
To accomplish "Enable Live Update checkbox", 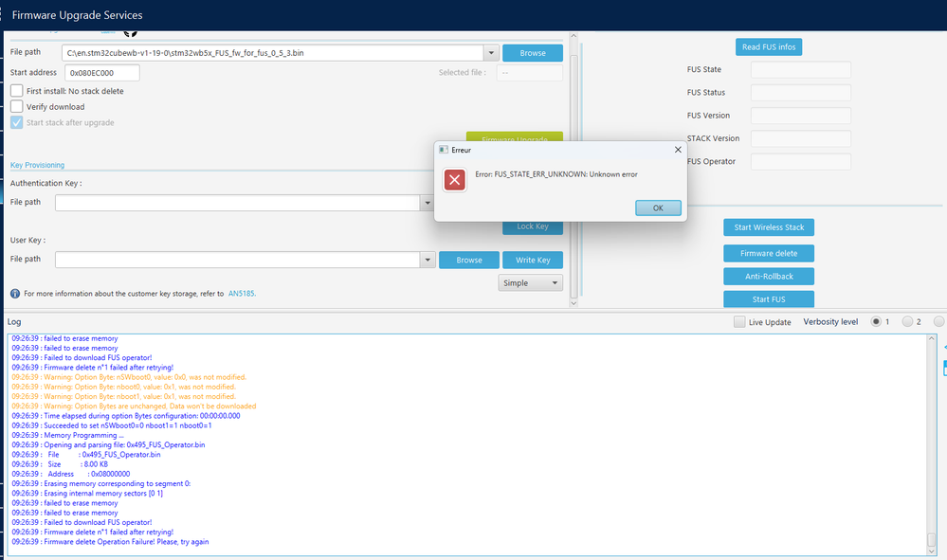I will point(739,321).
